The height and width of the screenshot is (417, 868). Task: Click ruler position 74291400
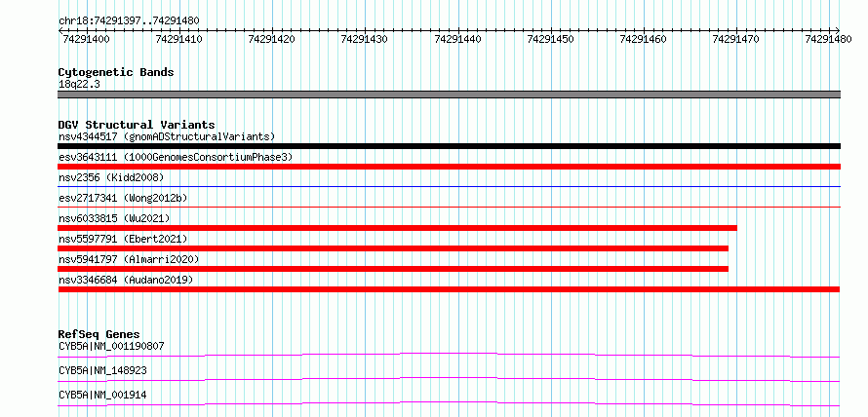coord(87,39)
